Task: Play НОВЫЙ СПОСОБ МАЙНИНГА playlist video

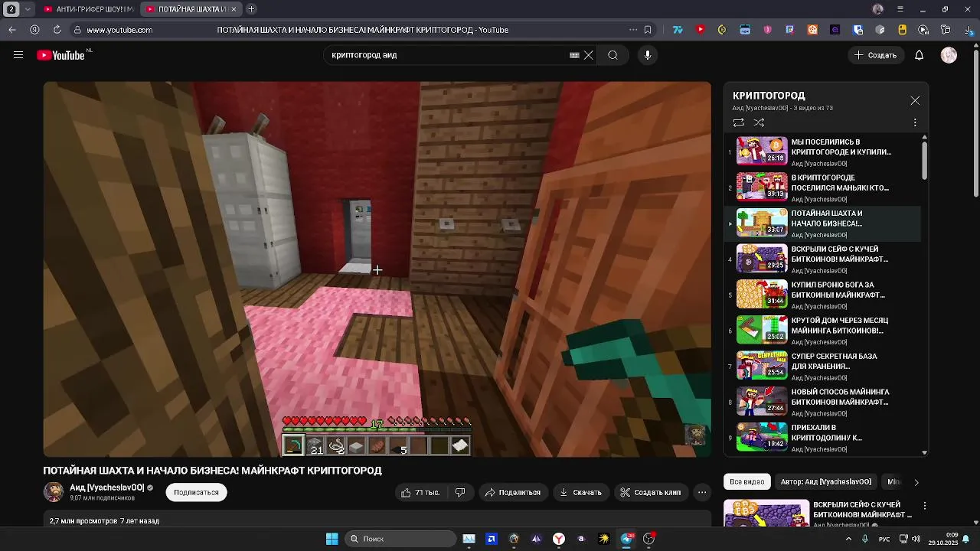Action: click(824, 402)
